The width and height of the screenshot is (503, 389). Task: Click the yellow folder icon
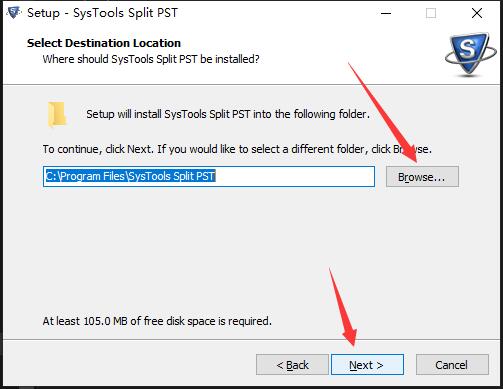coord(57,114)
